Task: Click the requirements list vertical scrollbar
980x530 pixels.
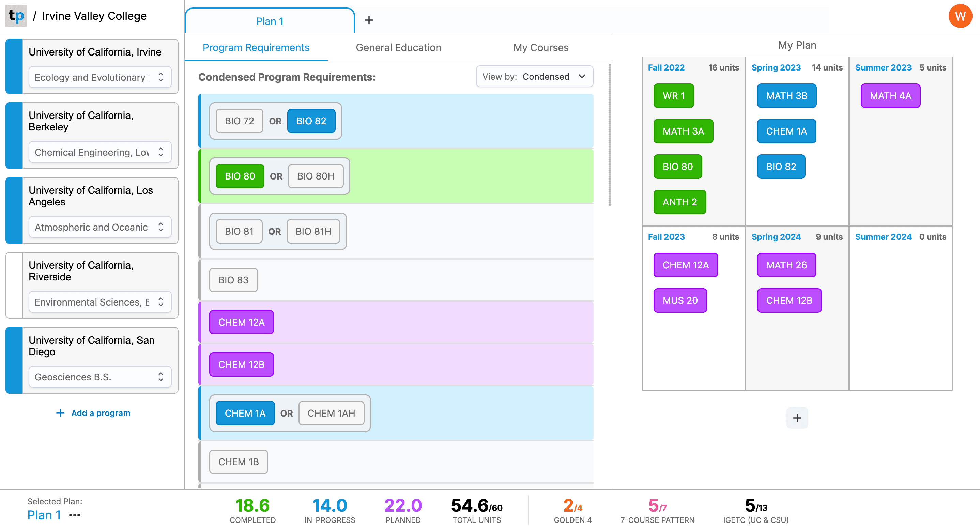Action: [x=610, y=136]
